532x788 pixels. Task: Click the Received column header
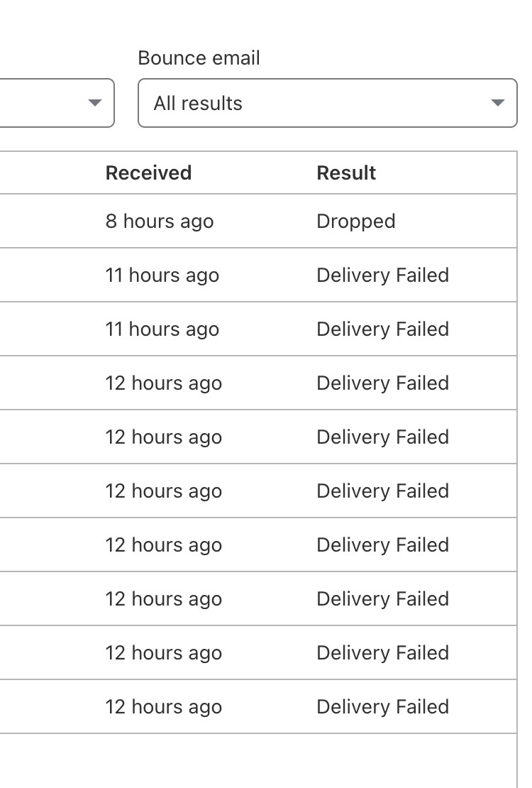[x=148, y=173]
